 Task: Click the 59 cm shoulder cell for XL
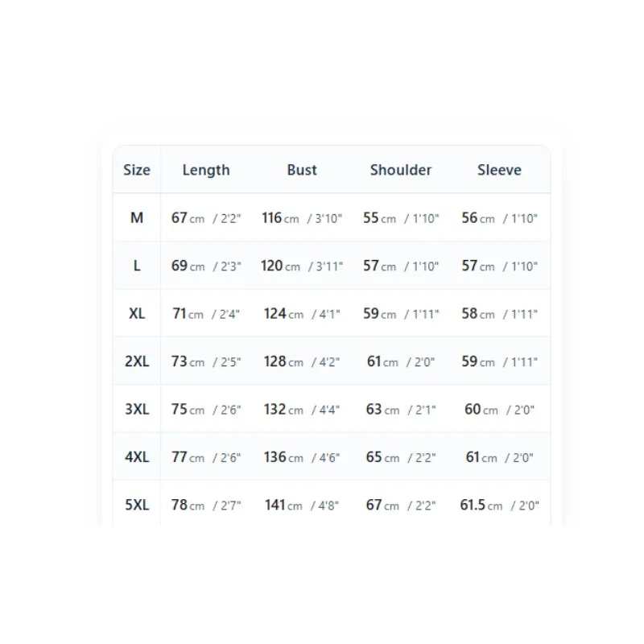click(401, 314)
